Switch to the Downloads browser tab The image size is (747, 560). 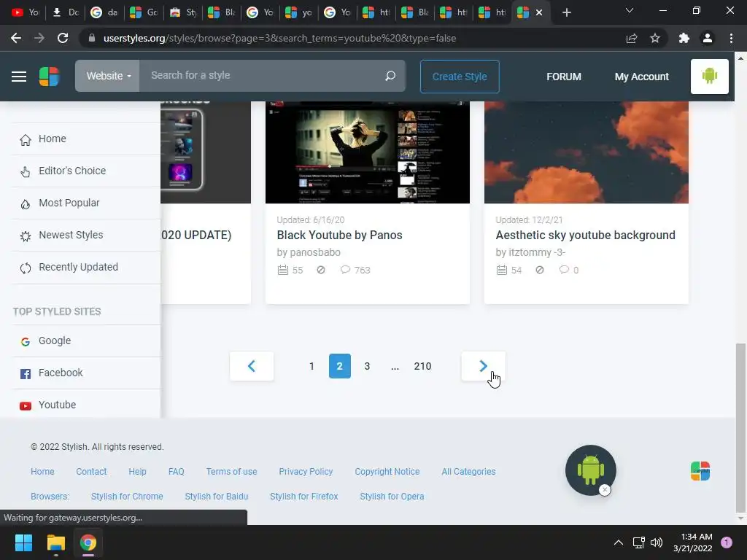pyautogui.click(x=65, y=12)
